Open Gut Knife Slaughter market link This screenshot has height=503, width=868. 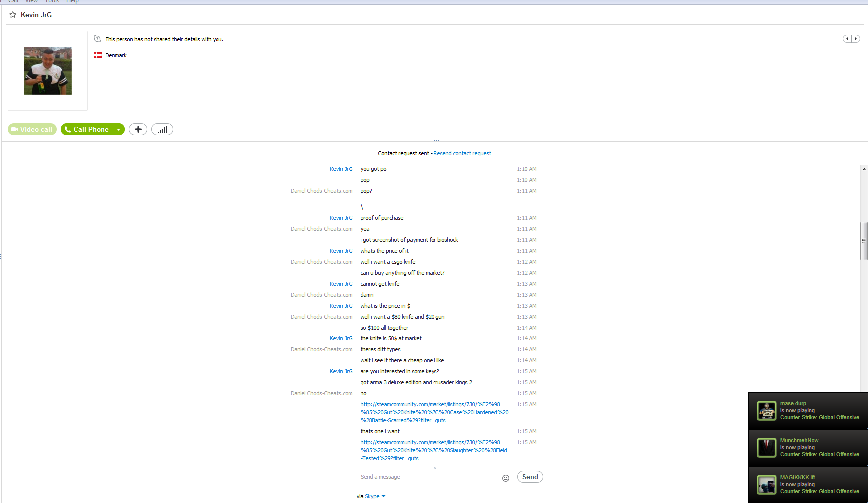(x=434, y=450)
